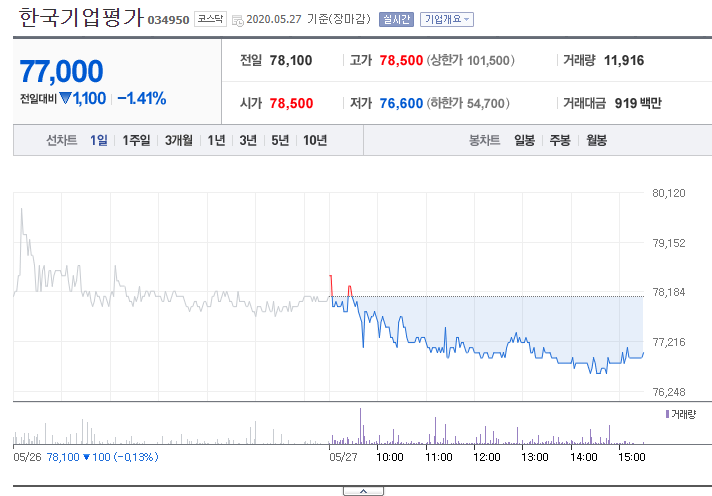The image size is (712, 496).
Task: Select the 1일 line chart tab
Action: 99,140
